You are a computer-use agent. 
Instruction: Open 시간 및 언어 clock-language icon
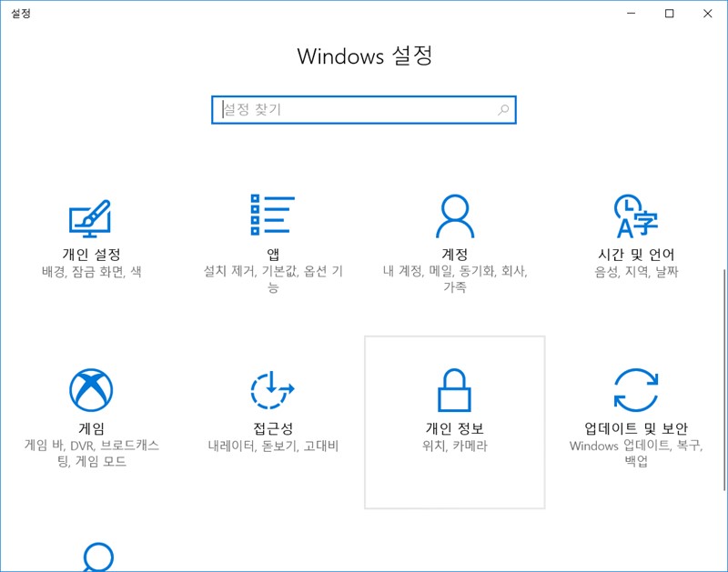pyautogui.click(x=635, y=216)
